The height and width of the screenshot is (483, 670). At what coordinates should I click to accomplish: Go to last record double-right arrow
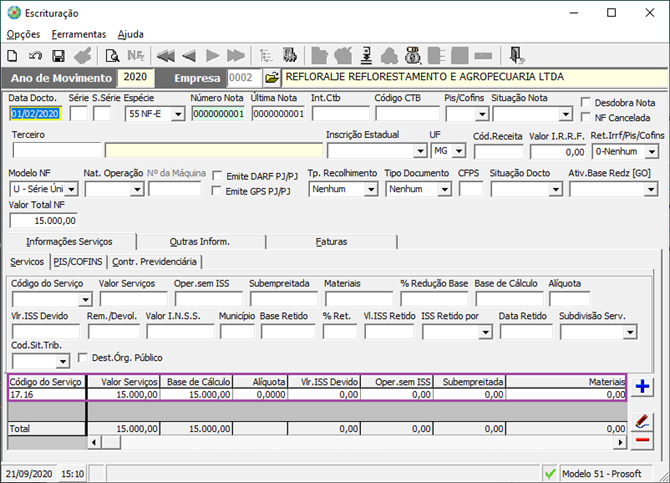tap(236, 56)
